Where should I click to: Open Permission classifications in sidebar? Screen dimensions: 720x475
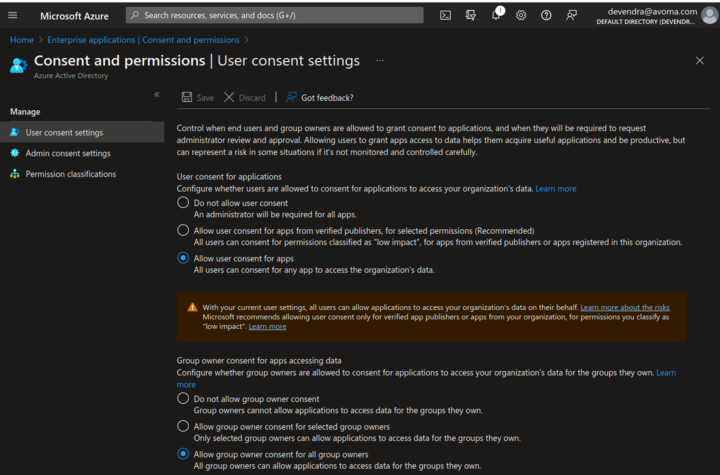(70, 174)
